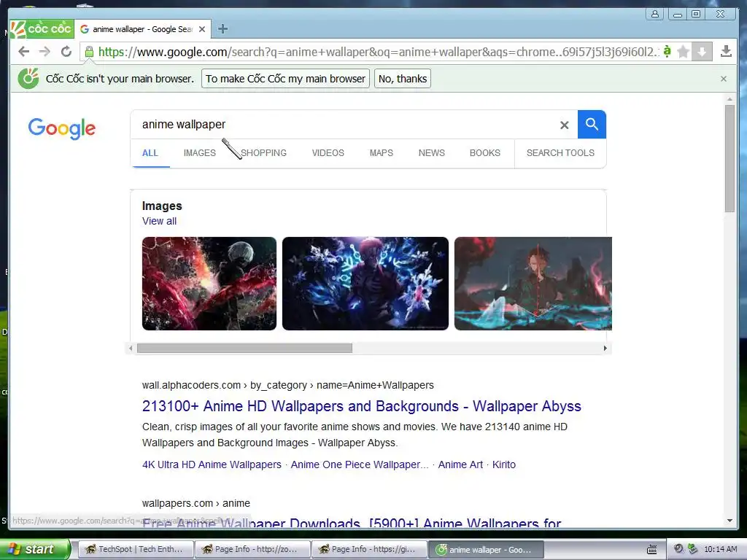This screenshot has height=560, width=747.
Task: Open Wallpaper Abyss anime HD wallpapers result
Action: (362, 406)
